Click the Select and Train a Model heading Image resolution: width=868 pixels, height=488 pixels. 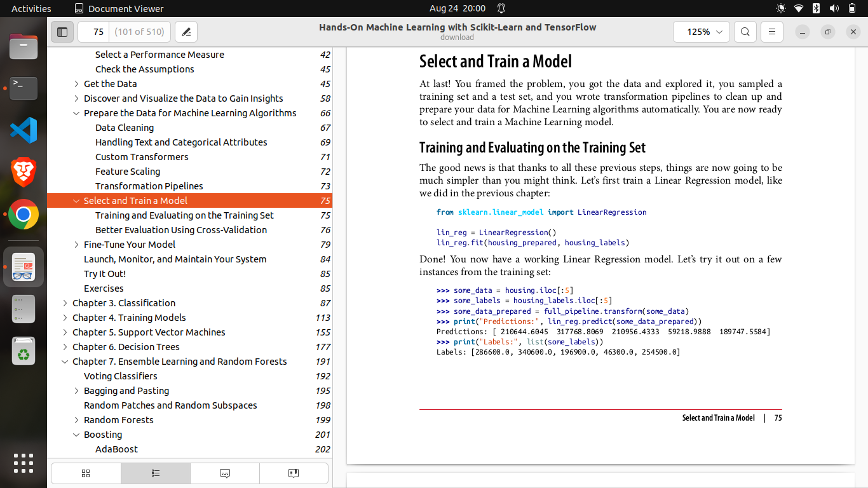(496, 62)
